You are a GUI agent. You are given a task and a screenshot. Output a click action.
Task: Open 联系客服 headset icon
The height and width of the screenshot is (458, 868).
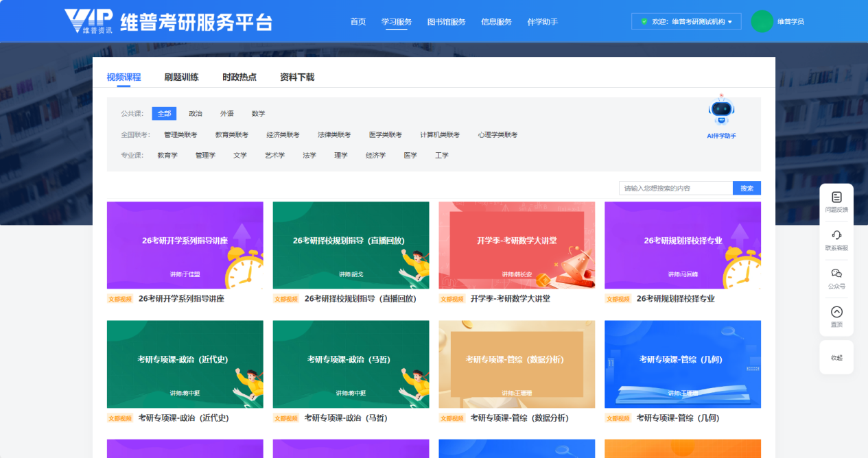pos(836,235)
